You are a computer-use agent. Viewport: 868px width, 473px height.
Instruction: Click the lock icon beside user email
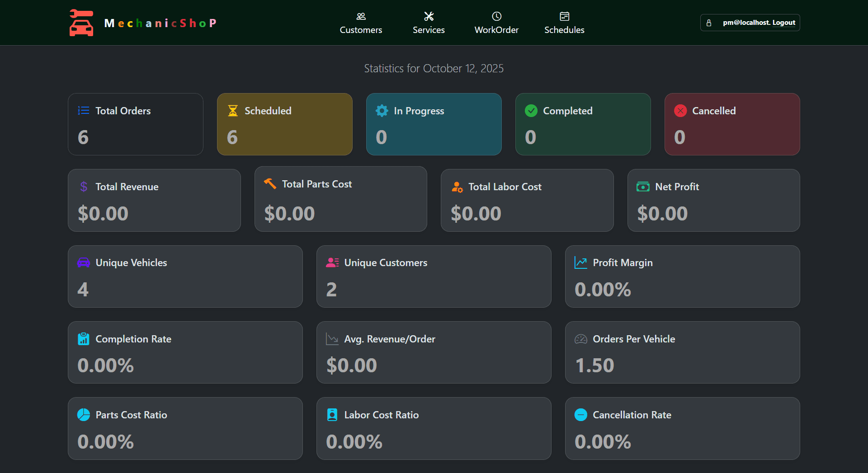pos(709,23)
